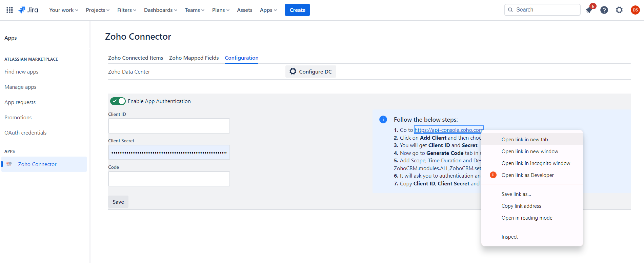644x263 pixels.
Task: Open the Assets menu item
Action: pos(244,10)
